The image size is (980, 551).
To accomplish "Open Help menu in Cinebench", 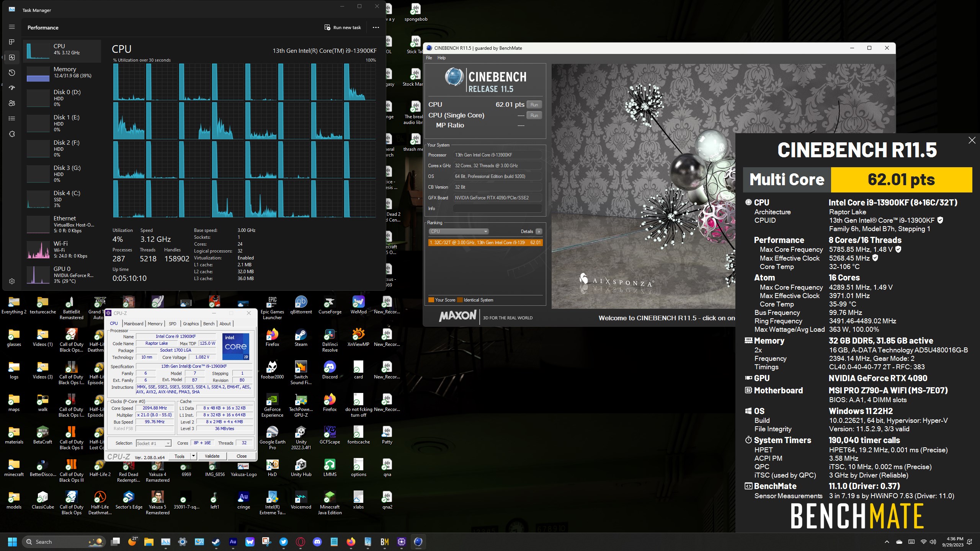I will click(441, 58).
